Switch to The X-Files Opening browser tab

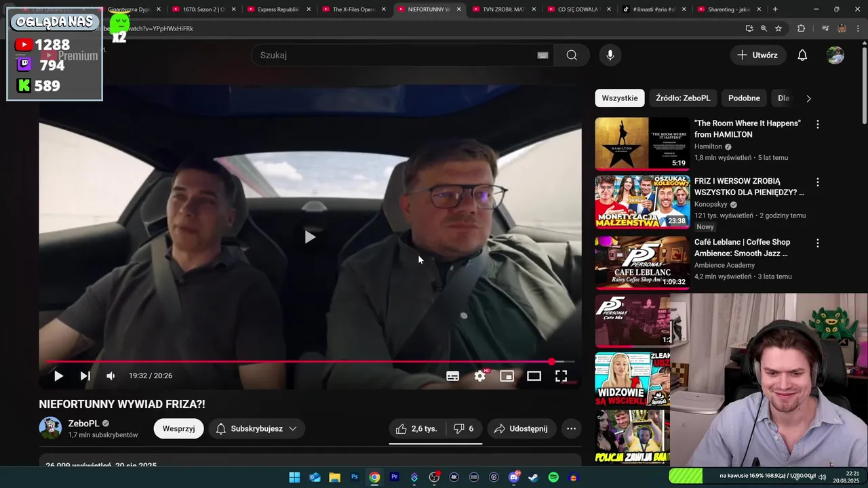(x=353, y=9)
